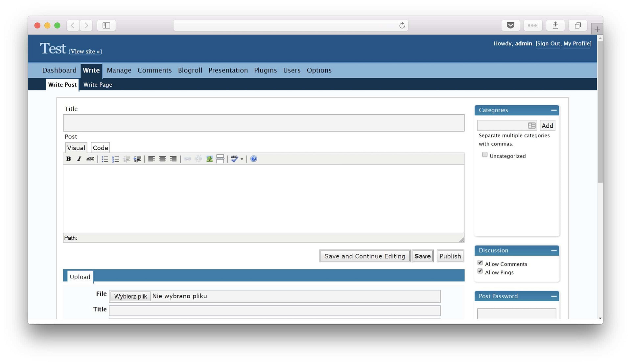Click the Post Password field
This screenshot has width=631, height=364.
point(517,314)
